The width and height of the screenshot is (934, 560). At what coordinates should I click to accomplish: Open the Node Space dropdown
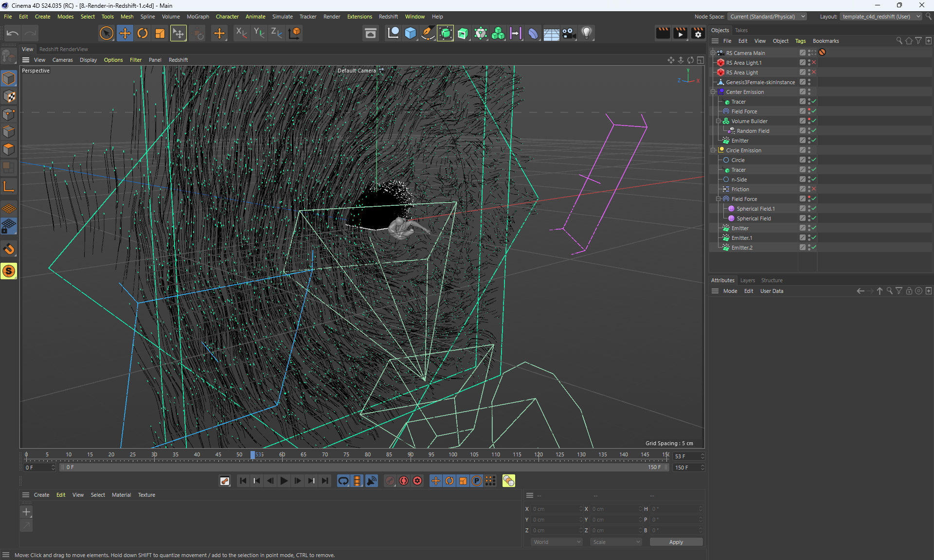click(767, 17)
